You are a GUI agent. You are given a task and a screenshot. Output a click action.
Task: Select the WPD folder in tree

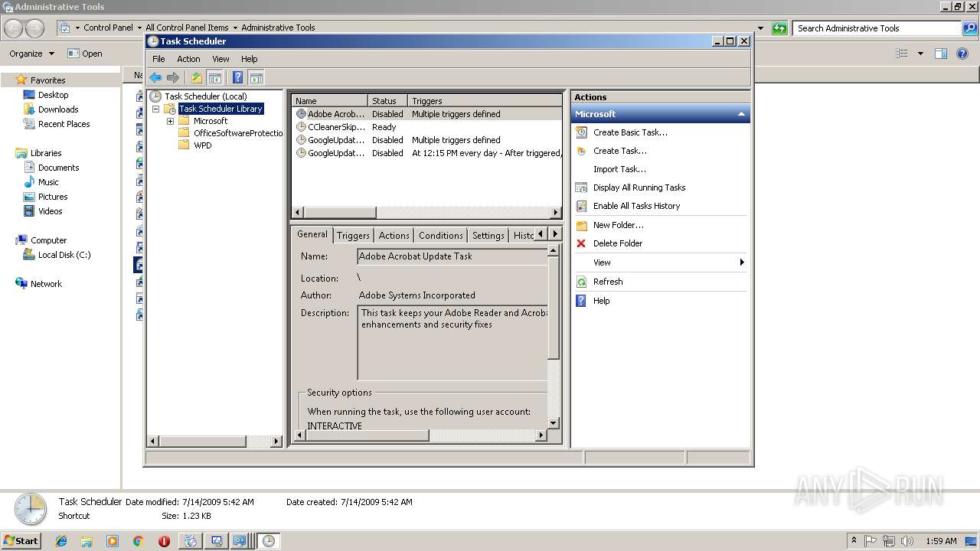tap(202, 145)
